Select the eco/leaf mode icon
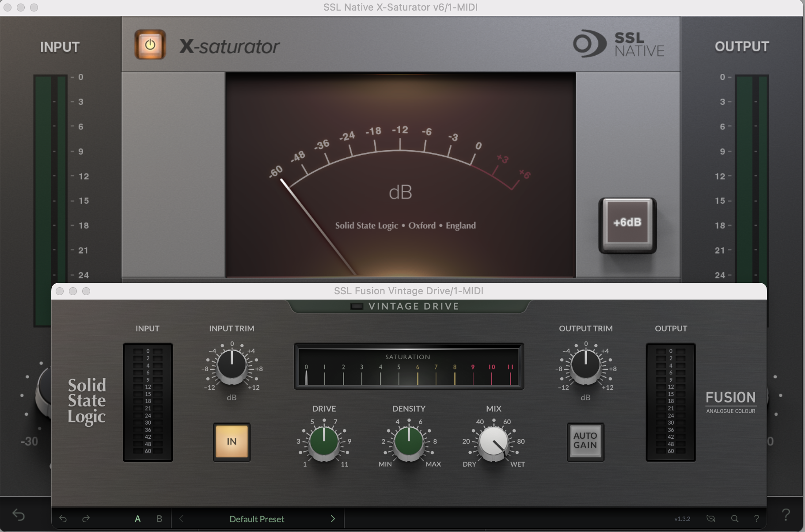The height and width of the screenshot is (532, 805). [710, 519]
